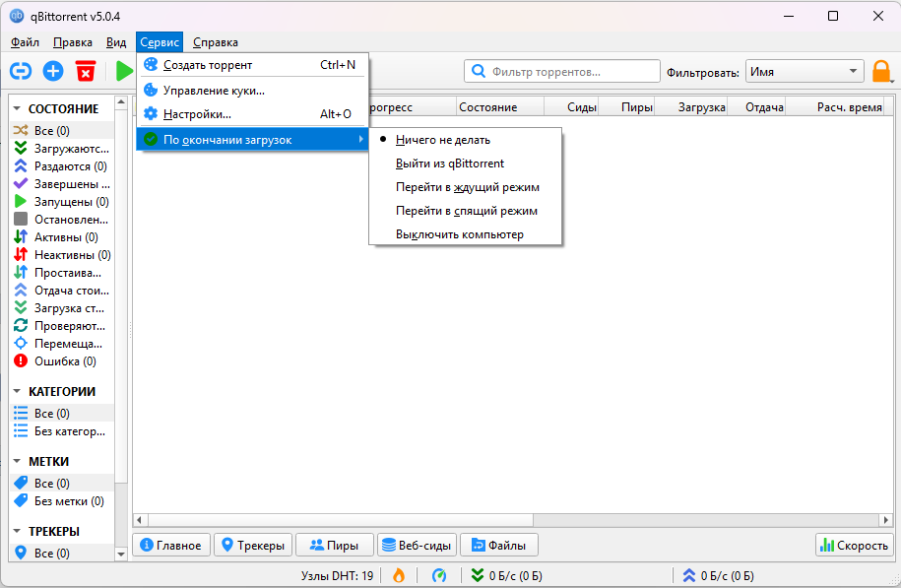Click Узлы DHT: 19 status text

[338, 575]
